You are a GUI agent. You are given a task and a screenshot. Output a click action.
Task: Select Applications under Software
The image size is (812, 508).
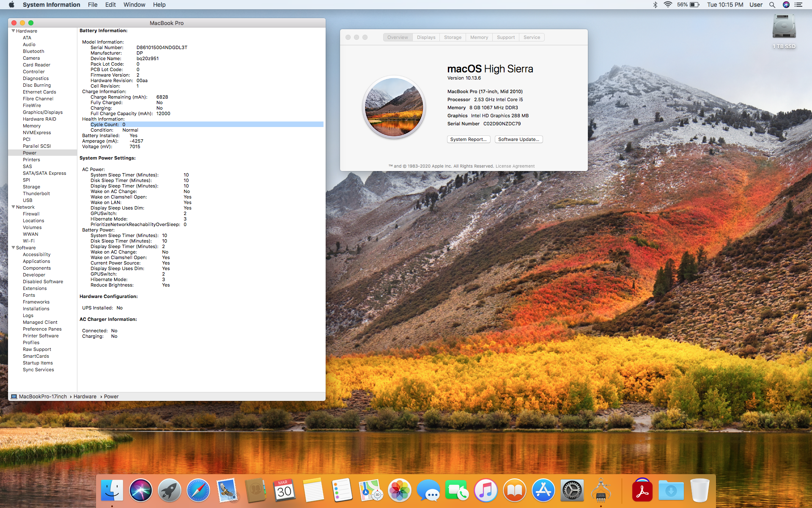point(36,261)
